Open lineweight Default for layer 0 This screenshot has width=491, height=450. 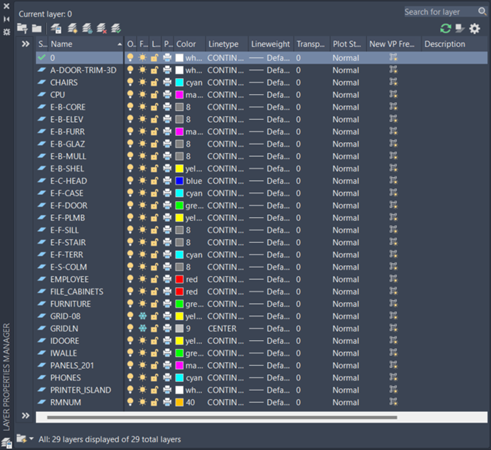(270, 58)
